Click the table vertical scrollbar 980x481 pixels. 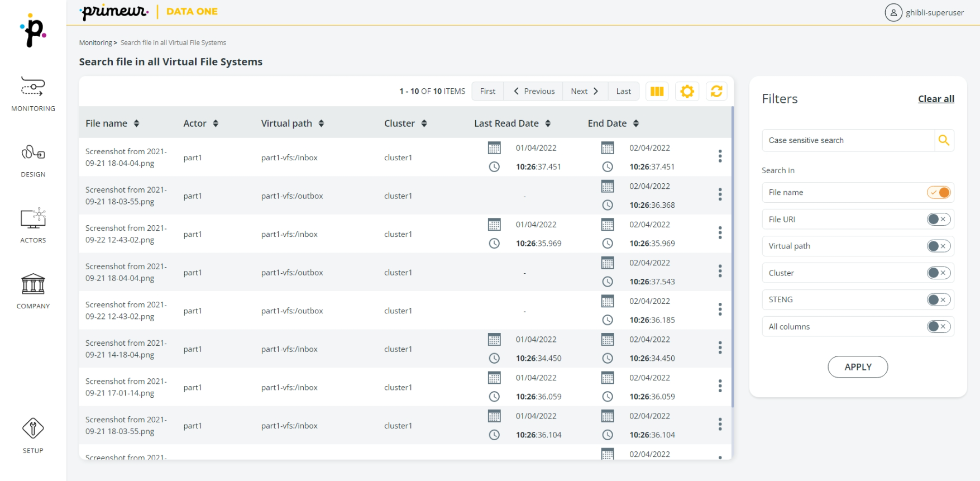pyautogui.click(x=732, y=257)
